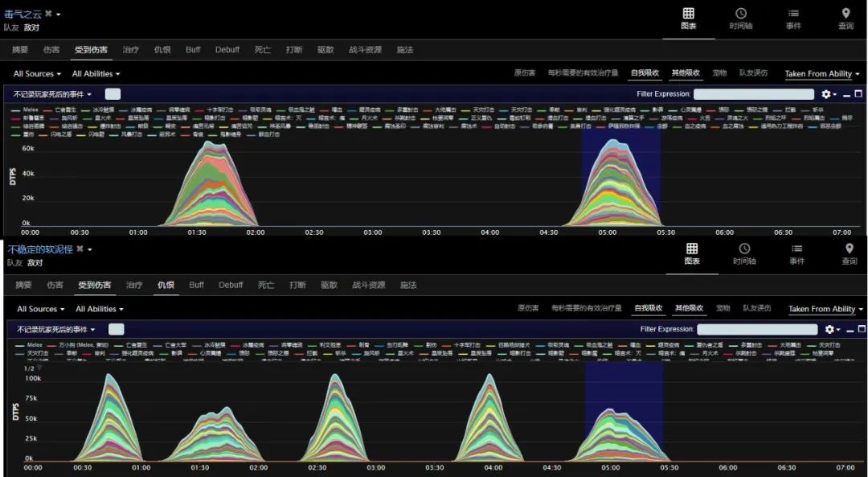Open 查询 query view in the 毒气之云 panel
Viewport: 868px width, 477px height.
coord(845,19)
